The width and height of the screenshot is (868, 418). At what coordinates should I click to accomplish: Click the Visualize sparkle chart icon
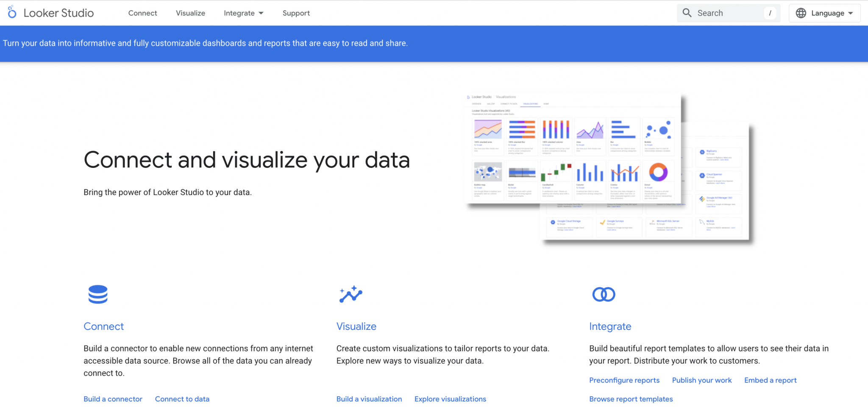click(x=351, y=294)
